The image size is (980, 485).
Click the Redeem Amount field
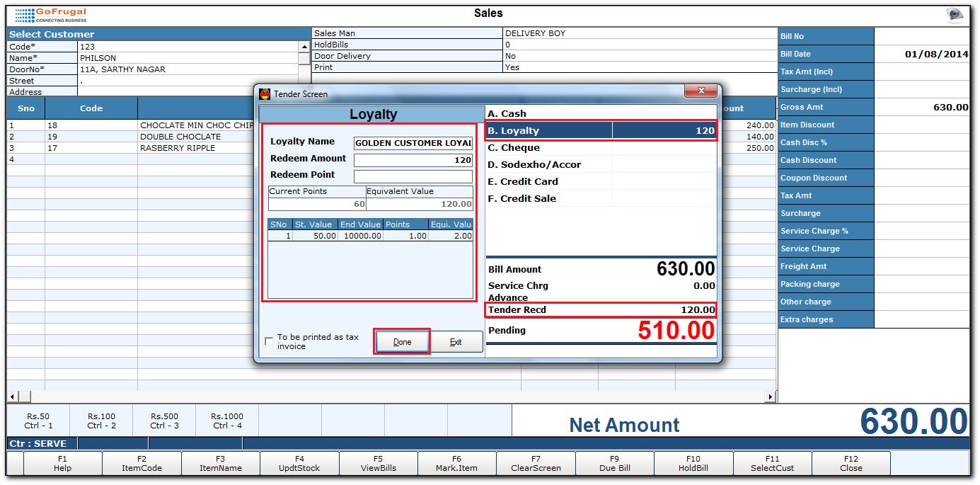click(413, 160)
